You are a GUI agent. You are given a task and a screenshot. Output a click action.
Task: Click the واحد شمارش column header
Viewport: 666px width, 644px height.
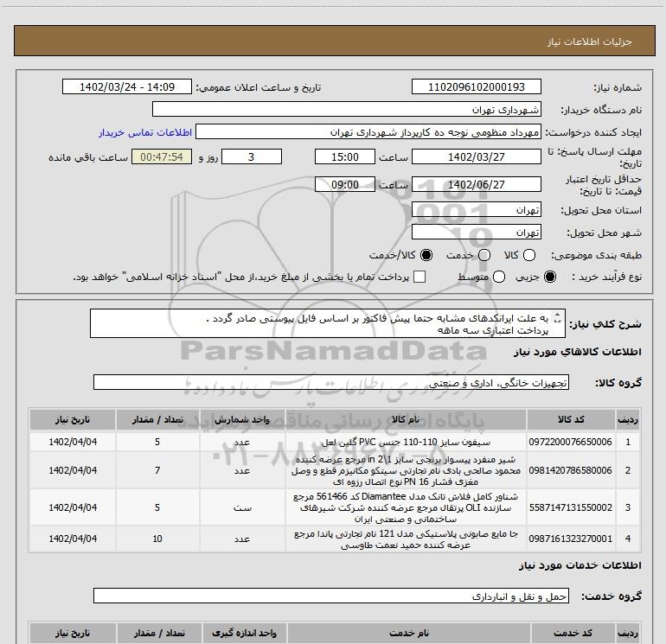point(242,419)
